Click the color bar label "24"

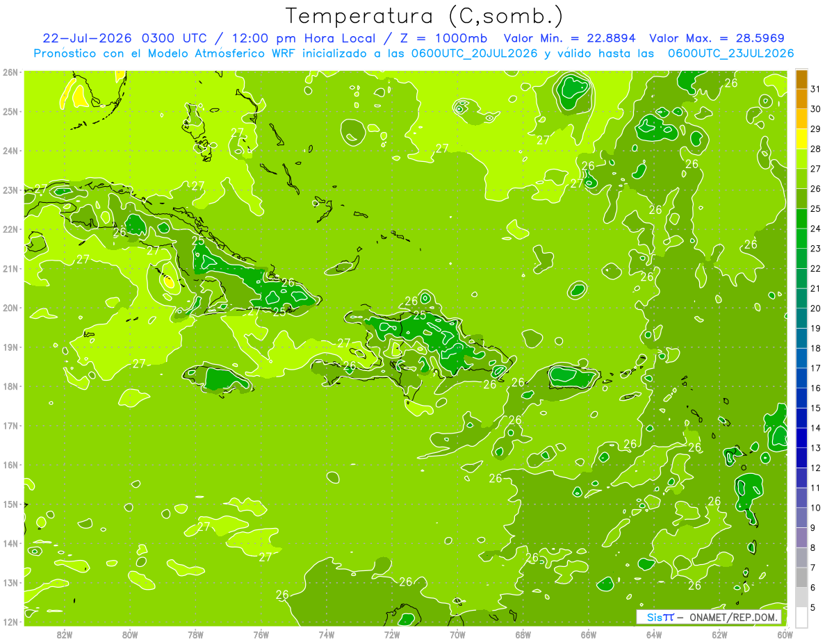(x=816, y=229)
